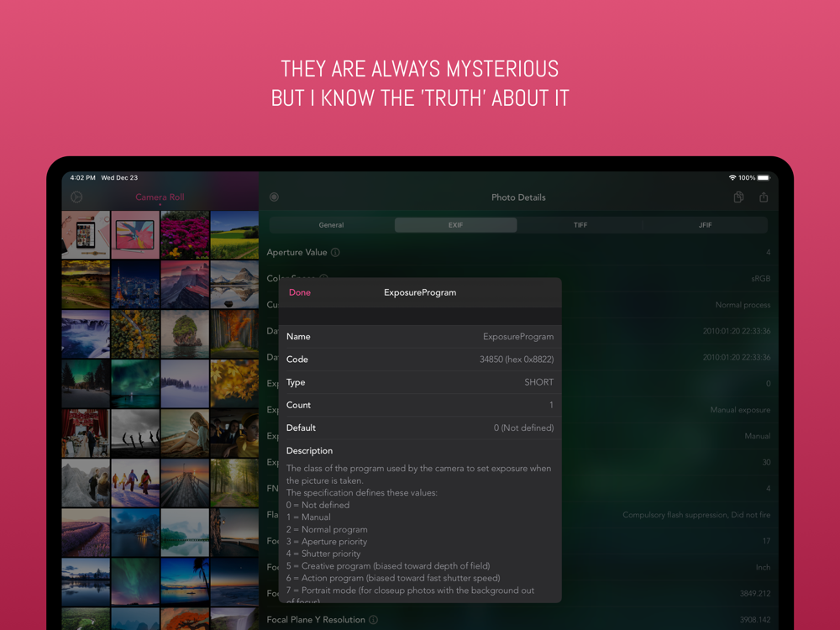The height and width of the screenshot is (630, 840).
Task: Open the silhouettes jumping on beach thumbnail
Action: [x=135, y=433]
